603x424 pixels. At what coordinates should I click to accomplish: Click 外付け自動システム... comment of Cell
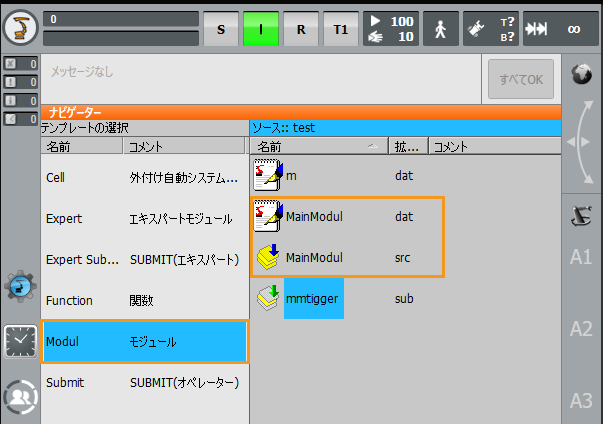(x=183, y=178)
